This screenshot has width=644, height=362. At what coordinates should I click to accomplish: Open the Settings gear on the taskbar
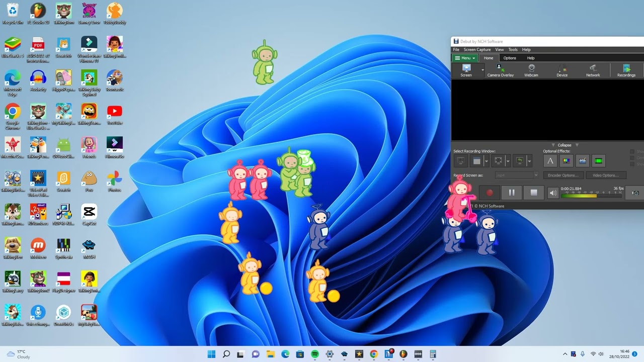[x=330, y=354]
